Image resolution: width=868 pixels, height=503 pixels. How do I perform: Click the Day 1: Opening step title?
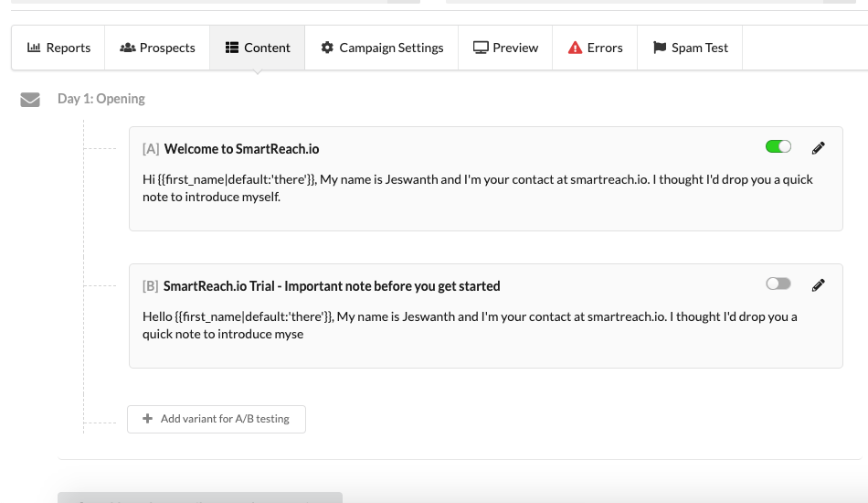coord(101,99)
